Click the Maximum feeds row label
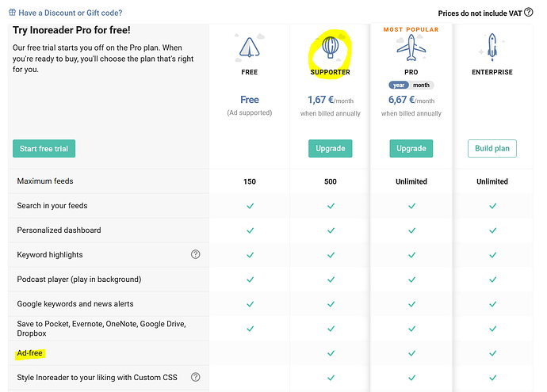The width and height of the screenshot is (547, 392). coord(45,181)
